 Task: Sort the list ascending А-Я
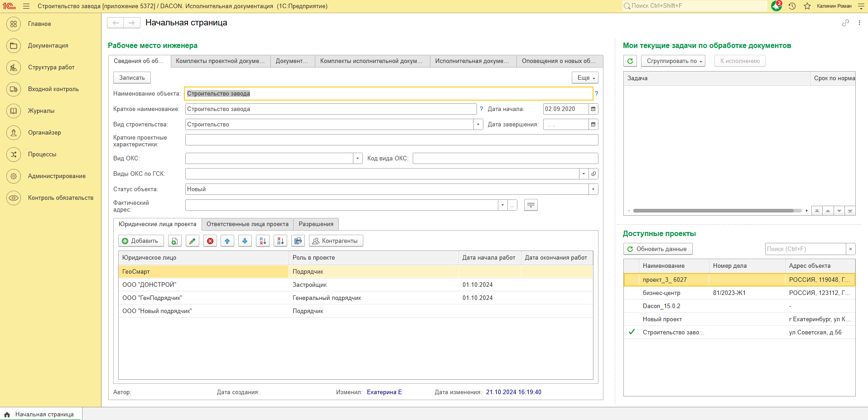click(263, 241)
